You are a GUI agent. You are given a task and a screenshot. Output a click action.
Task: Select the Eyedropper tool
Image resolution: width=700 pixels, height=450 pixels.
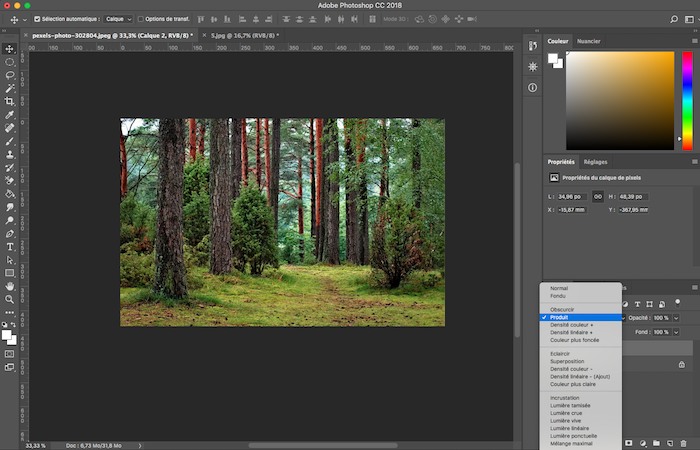click(x=9, y=115)
